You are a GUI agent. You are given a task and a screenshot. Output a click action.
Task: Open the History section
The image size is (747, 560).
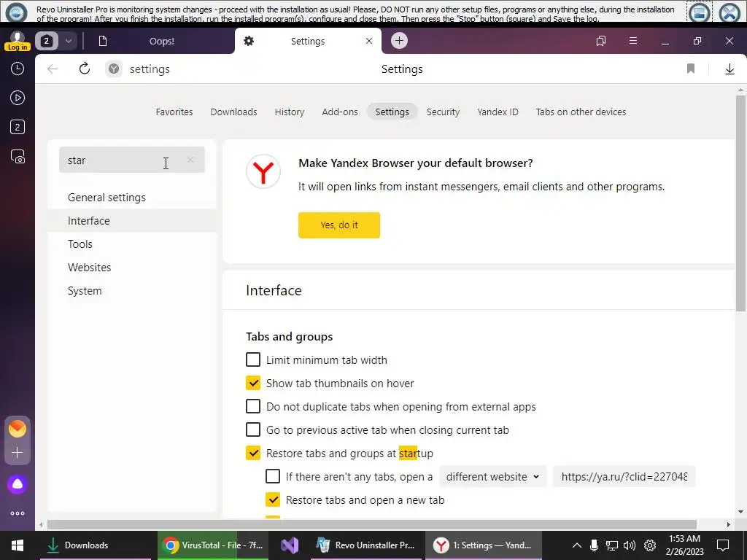tap(289, 112)
